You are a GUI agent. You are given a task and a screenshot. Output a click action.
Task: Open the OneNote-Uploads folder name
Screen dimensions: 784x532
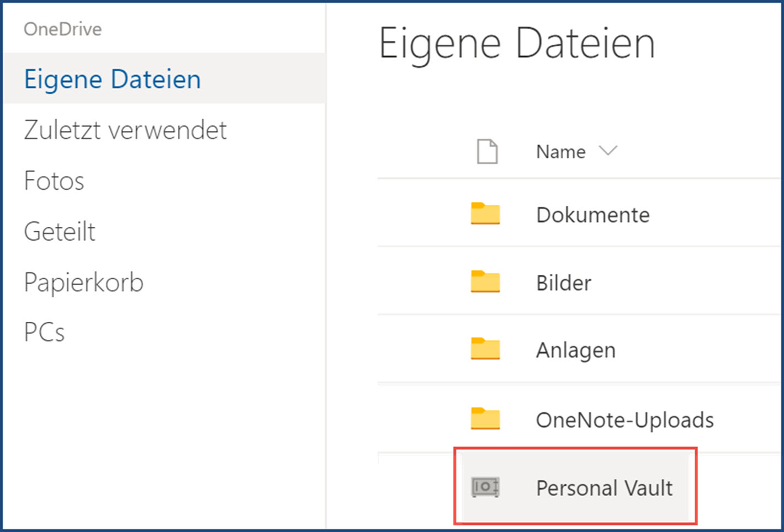tap(625, 420)
